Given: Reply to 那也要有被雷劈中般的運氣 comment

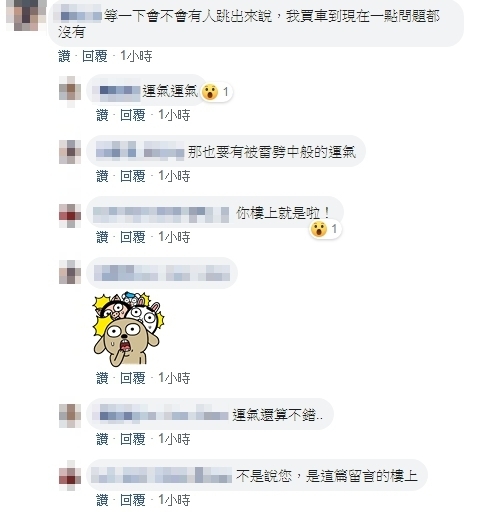Looking at the screenshot, I should click(x=133, y=176).
